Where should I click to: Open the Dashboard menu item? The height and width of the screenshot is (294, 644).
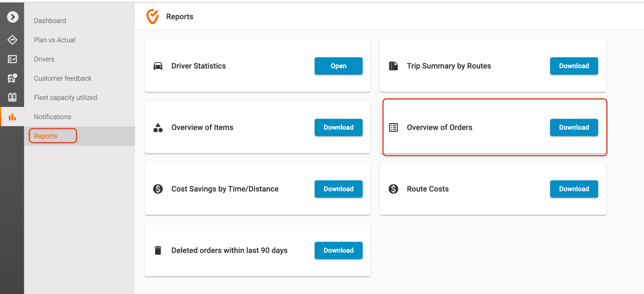pyautogui.click(x=50, y=21)
